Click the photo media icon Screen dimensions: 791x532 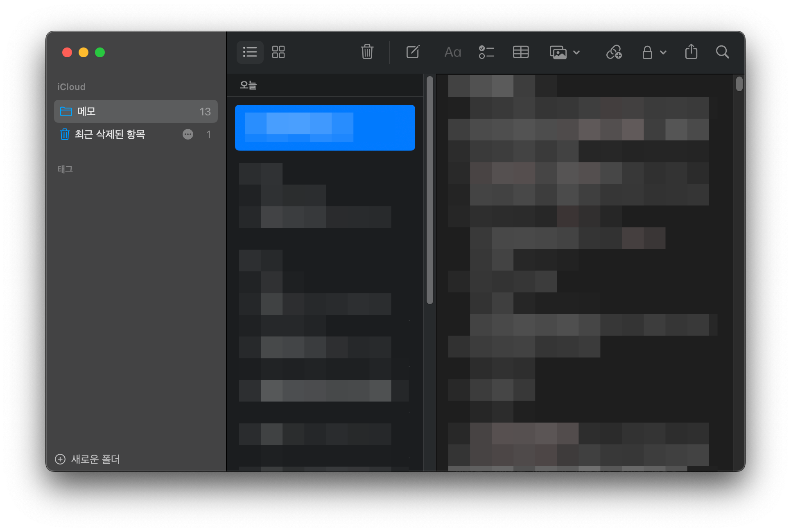click(558, 52)
